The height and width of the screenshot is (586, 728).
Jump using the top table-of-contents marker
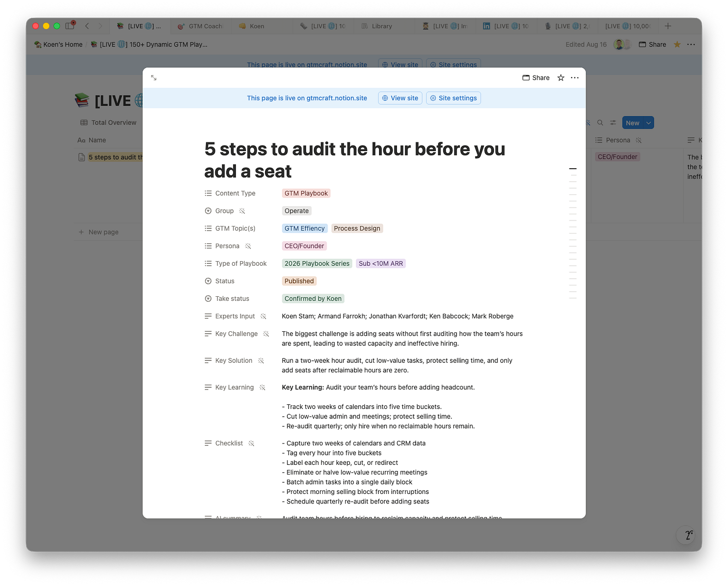coord(573,169)
